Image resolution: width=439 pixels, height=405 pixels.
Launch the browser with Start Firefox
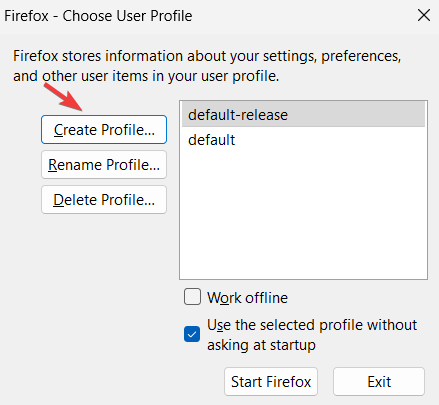coord(271,382)
